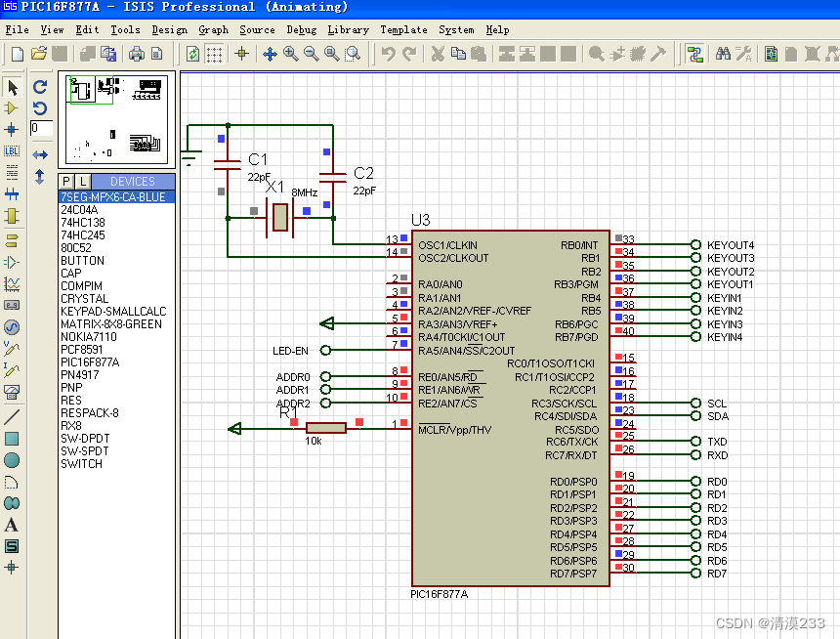The width and height of the screenshot is (840, 639).
Task: Select the 2D box drawing tool
Action: click(12, 439)
